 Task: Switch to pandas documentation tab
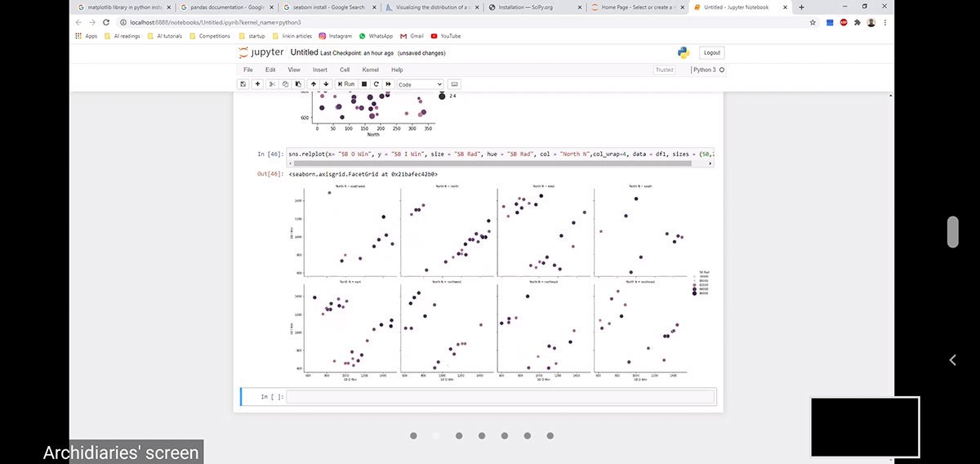point(227,7)
